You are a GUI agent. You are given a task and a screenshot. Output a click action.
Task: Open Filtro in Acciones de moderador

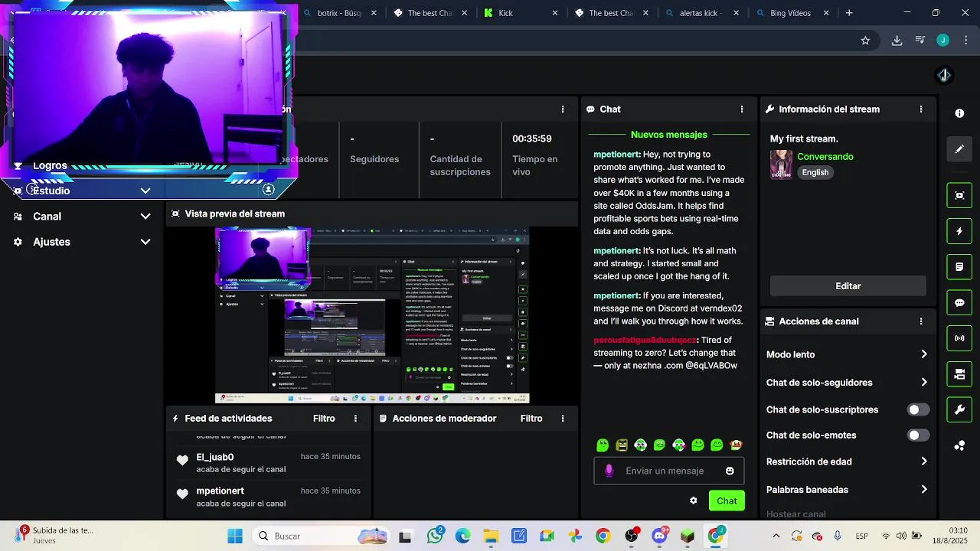pyautogui.click(x=531, y=419)
